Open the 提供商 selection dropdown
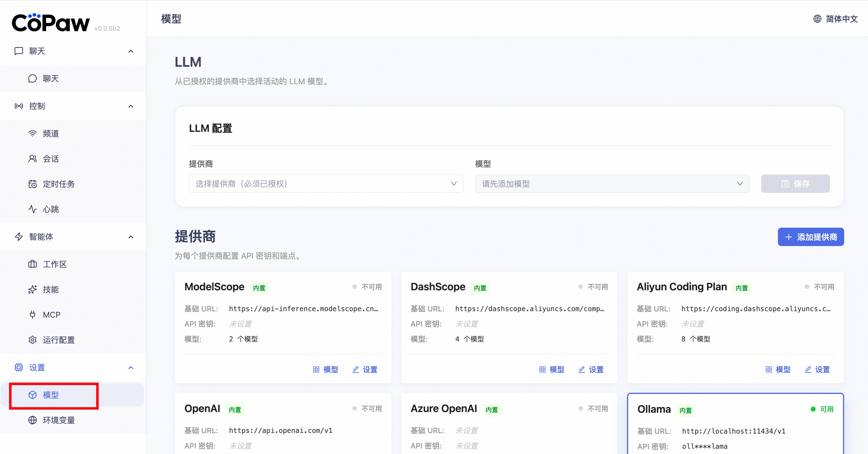The height and width of the screenshot is (454, 868). (326, 184)
